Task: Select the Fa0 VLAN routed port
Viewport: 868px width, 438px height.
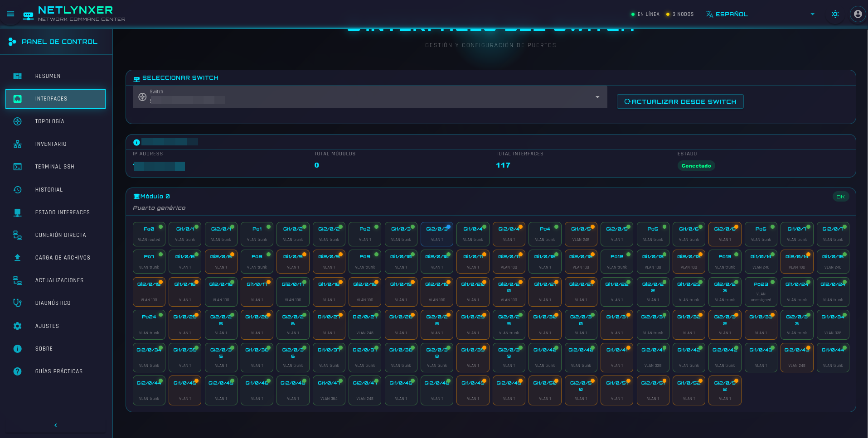Action: tap(149, 234)
